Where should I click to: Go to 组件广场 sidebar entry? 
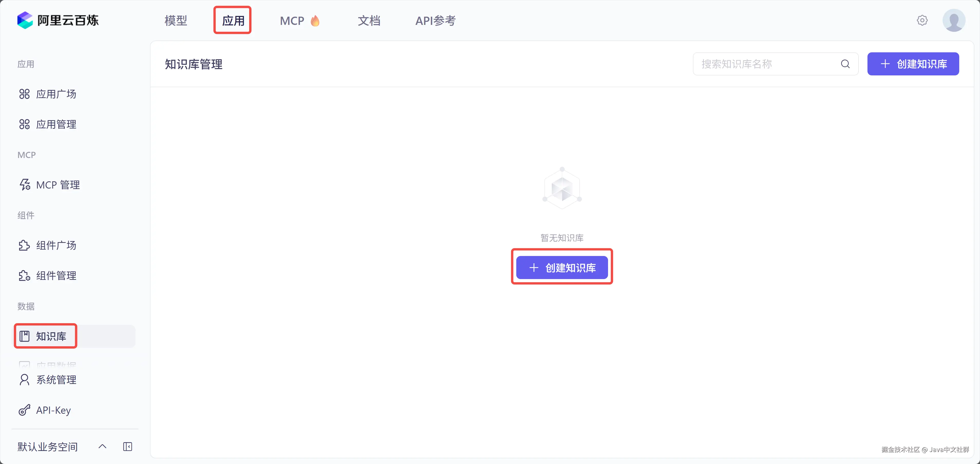tap(56, 245)
